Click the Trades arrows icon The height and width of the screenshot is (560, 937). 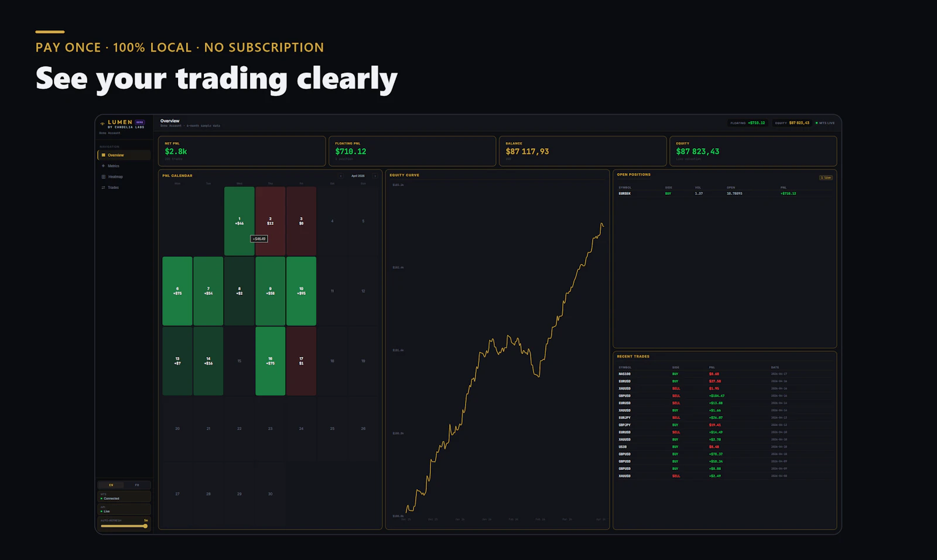[x=104, y=187]
